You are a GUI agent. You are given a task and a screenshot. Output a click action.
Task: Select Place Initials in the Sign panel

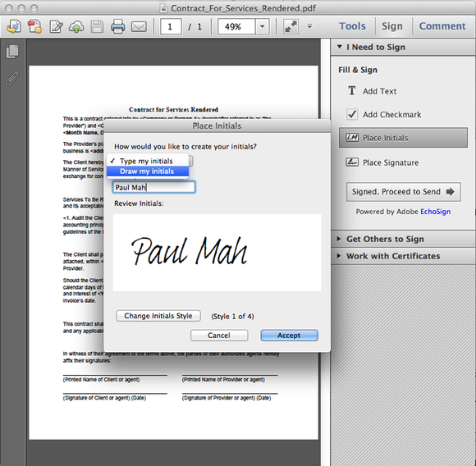pos(403,138)
